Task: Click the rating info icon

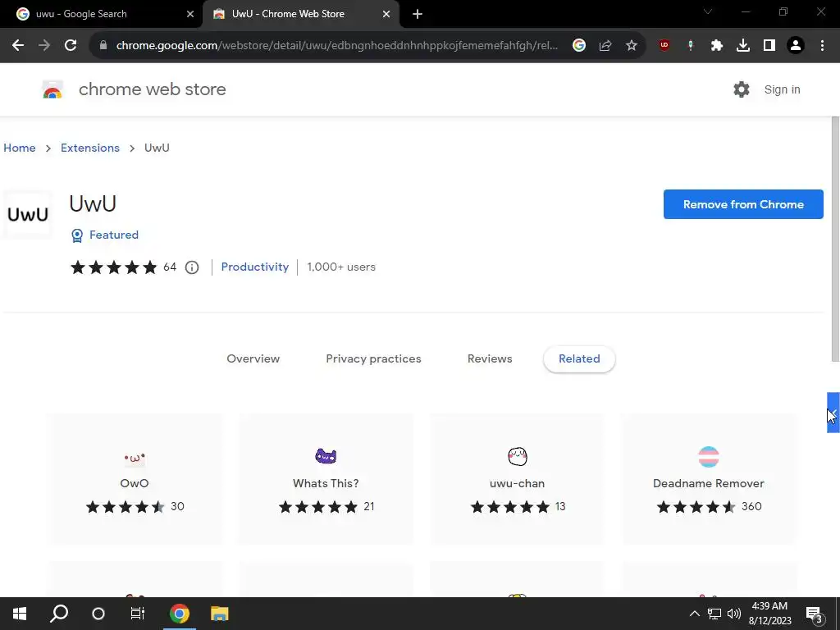Action: pyautogui.click(x=192, y=267)
